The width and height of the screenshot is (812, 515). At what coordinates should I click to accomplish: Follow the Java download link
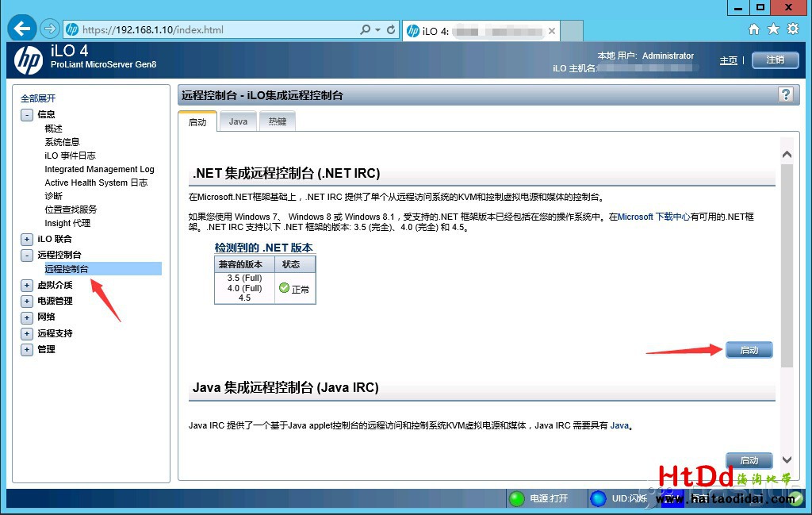(619, 425)
